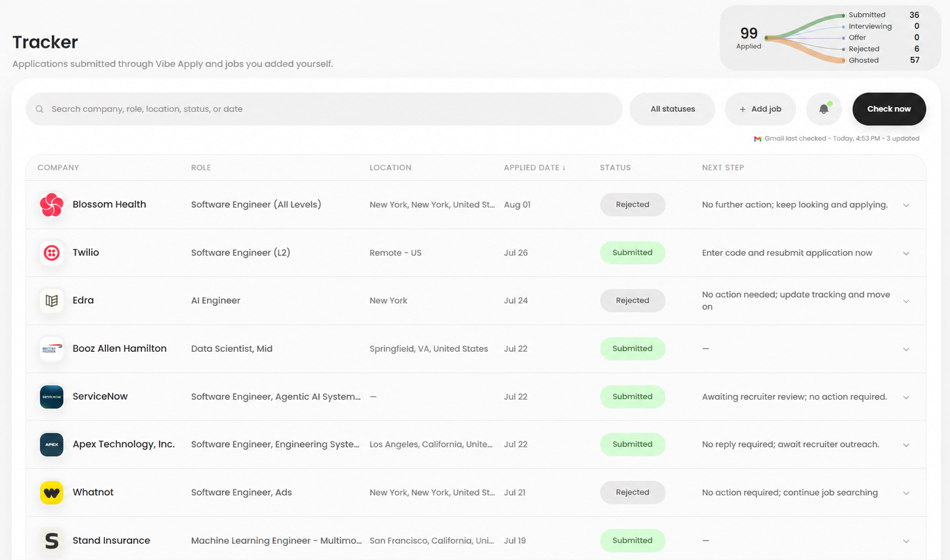Click the Rejected status badge for Blossom Health
Viewport: 950px width, 560px height.
click(x=632, y=205)
